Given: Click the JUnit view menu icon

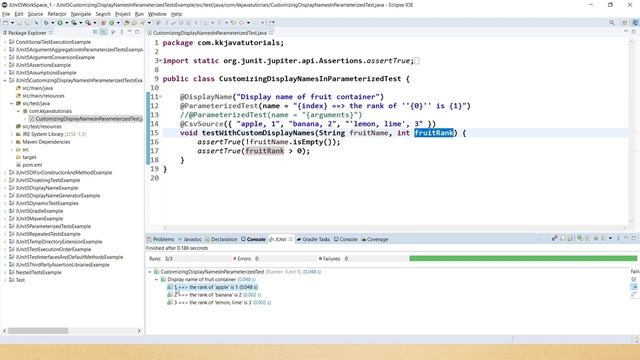Looking at the screenshot, I should click(618, 238).
